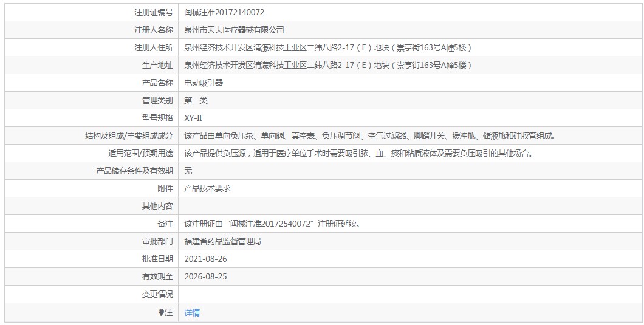
Task: Select approval date 2021-08-26
Action: [x=206, y=259]
